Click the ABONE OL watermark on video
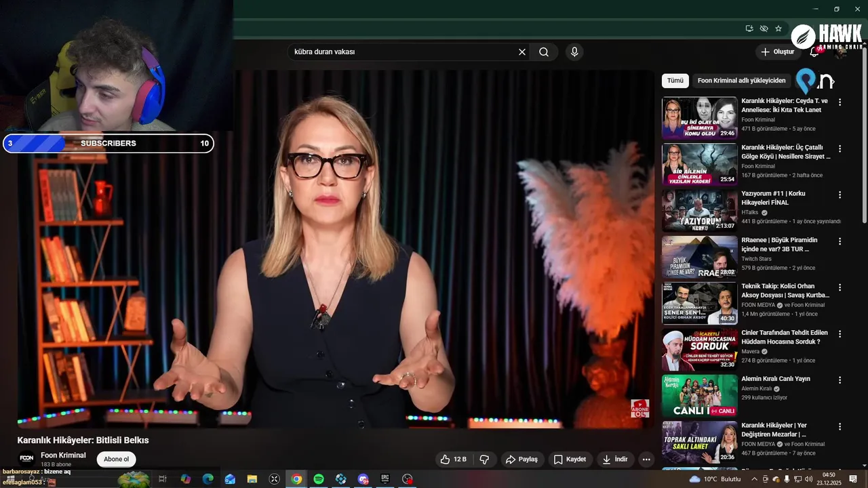 pyautogui.click(x=639, y=408)
